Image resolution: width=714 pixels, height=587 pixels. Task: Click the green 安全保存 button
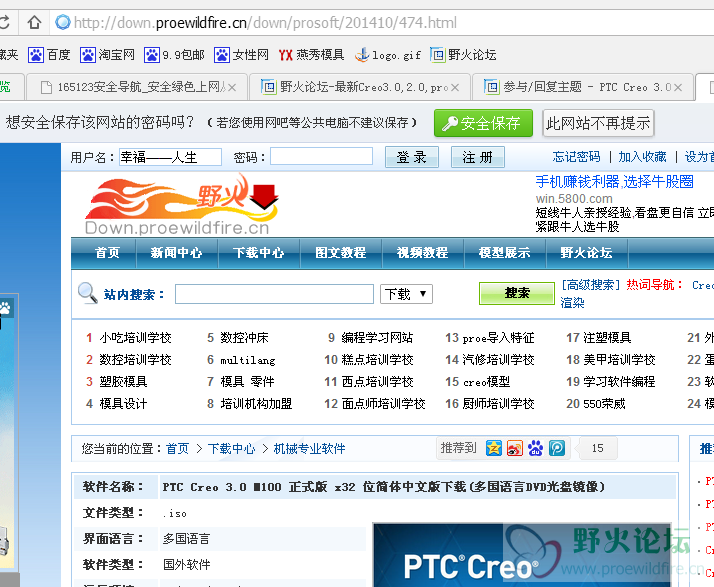[x=483, y=123]
